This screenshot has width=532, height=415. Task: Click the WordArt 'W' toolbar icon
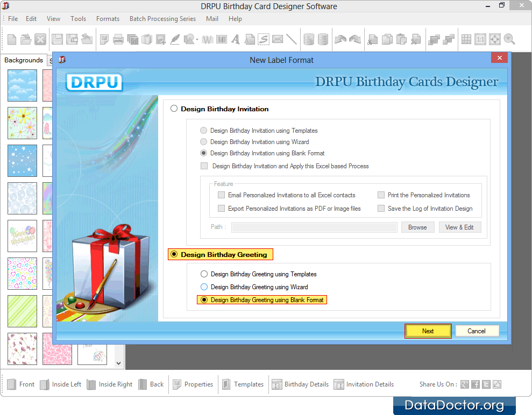click(208, 39)
